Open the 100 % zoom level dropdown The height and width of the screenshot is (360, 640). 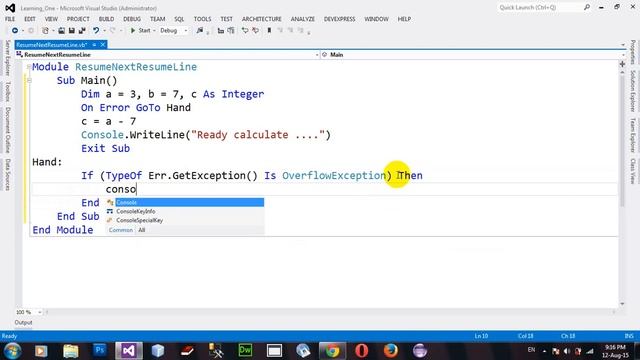[x=40, y=312]
